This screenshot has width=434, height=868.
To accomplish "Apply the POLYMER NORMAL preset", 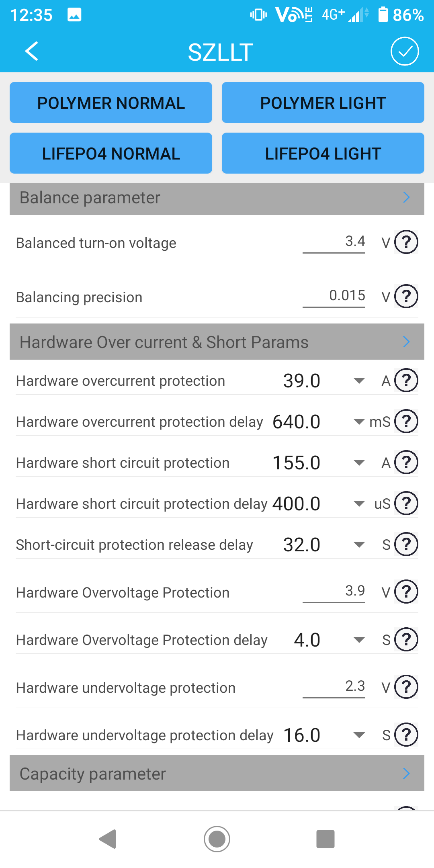I will coord(111,103).
